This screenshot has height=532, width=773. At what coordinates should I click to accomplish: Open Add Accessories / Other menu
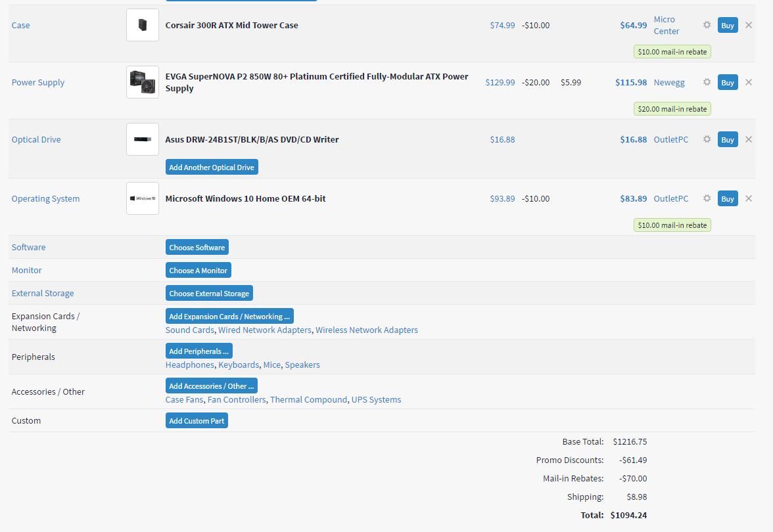[x=212, y=386]
